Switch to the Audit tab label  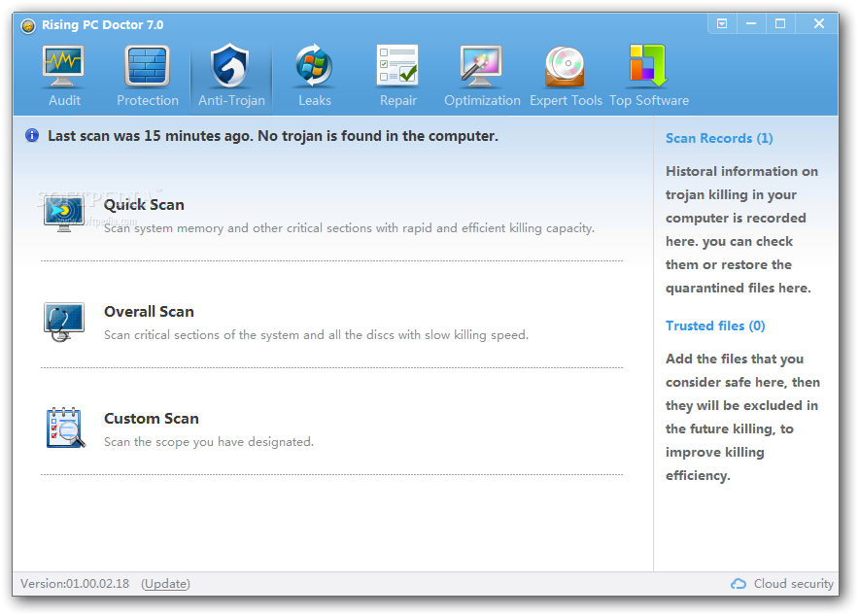pyautogui.click(x=64, y=101)
